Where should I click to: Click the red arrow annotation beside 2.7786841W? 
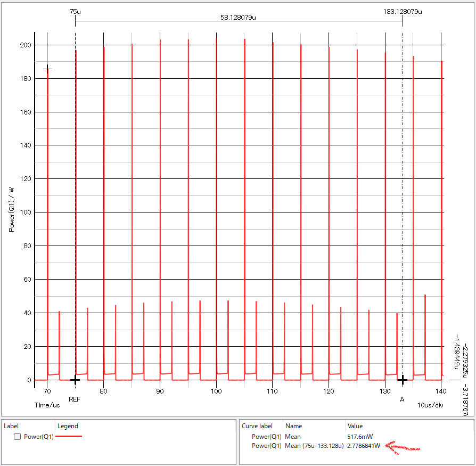point(403,446)
